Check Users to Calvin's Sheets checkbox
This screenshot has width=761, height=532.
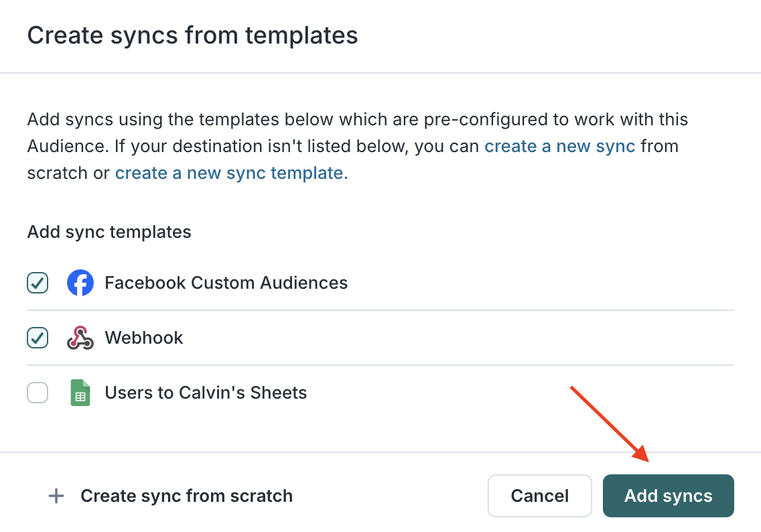click(x=38, y=393)
